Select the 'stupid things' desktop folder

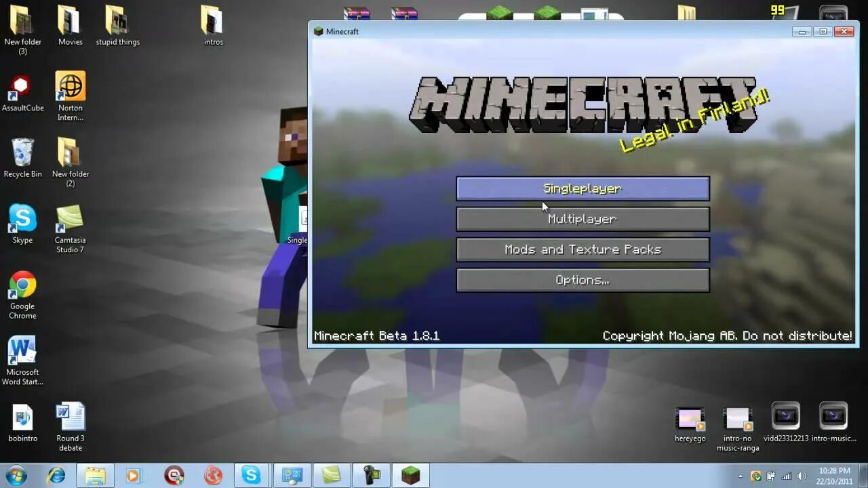(118, 26)
